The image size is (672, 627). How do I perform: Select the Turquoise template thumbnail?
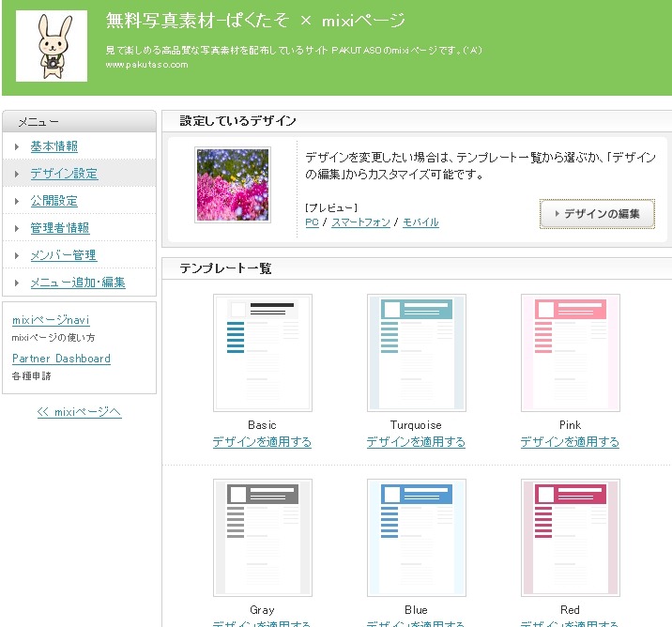coord(417,353)
